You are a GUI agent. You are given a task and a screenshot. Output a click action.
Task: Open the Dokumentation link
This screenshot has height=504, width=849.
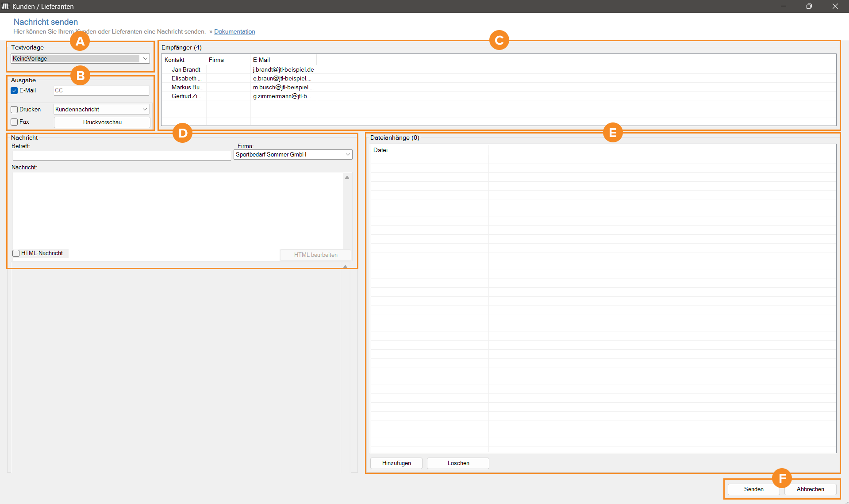tap(234, 31)
